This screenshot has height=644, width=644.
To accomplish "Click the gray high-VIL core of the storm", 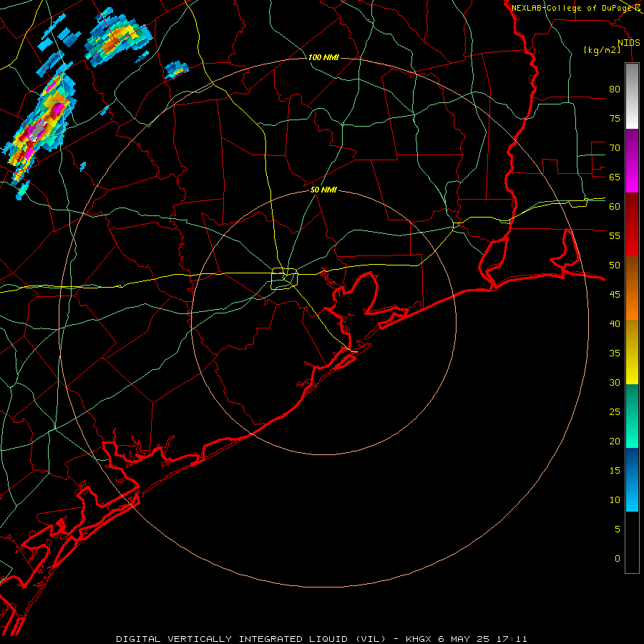I will click(37, 131).
